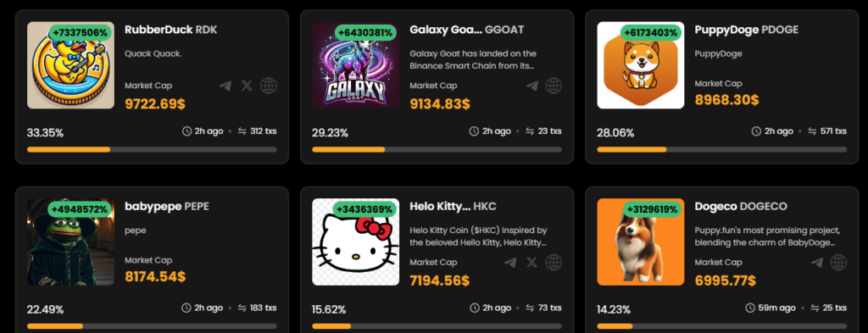
Task: Open Helo Kitty's Telegram icon
Action: pos(510,262)
